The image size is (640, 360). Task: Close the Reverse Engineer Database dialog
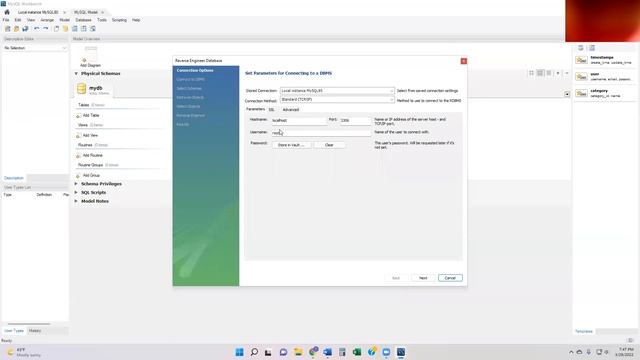(464, 61)
